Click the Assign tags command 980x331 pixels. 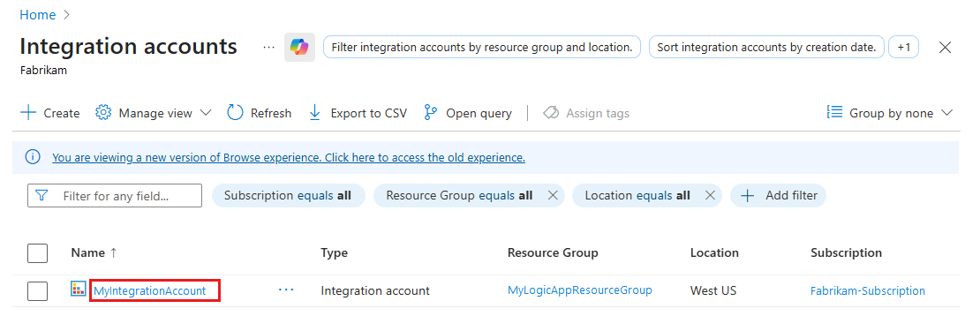pyautogui.click(x=586, y=113)
